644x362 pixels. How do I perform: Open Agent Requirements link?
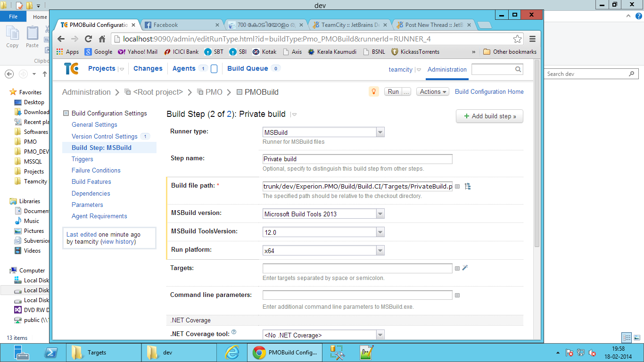[x=99, y=216]
